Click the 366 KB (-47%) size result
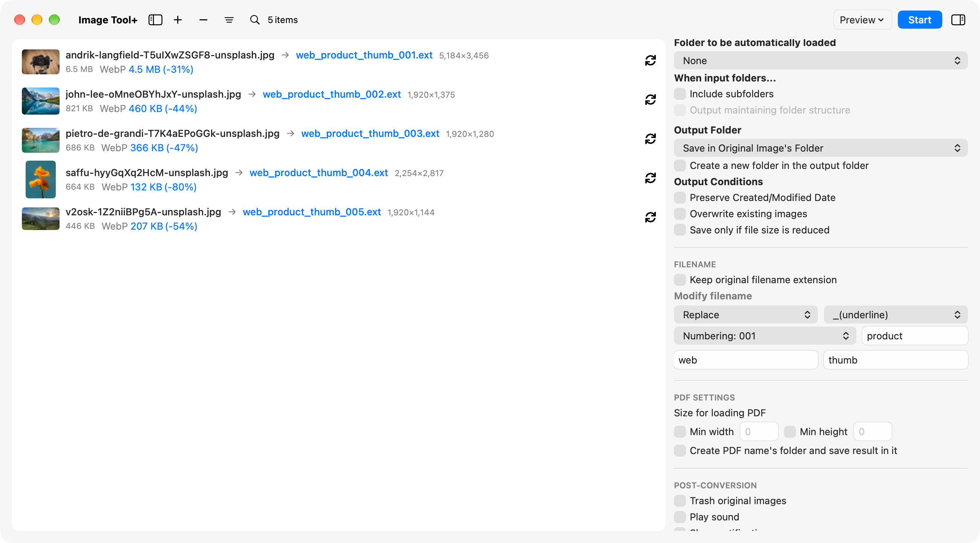This screenshot has width=980, height=543. (x=164, y=148)
